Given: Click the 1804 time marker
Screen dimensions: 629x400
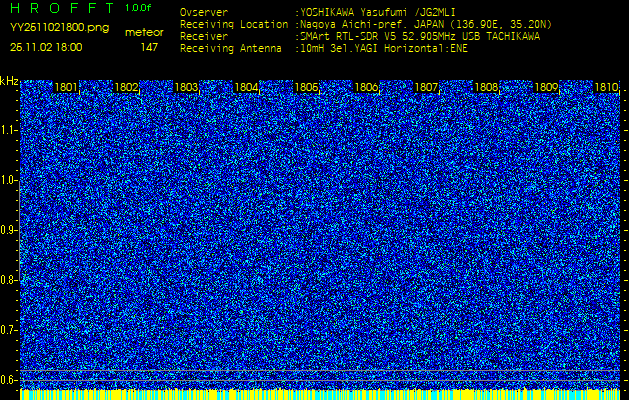Looking at the screenshot, I should (246, 87).
